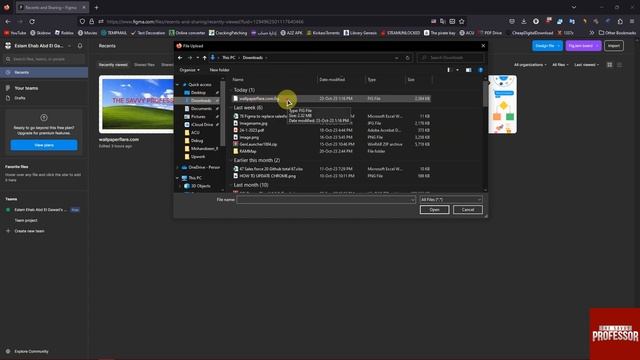Click the Import button in Figma

pos(613,46)
